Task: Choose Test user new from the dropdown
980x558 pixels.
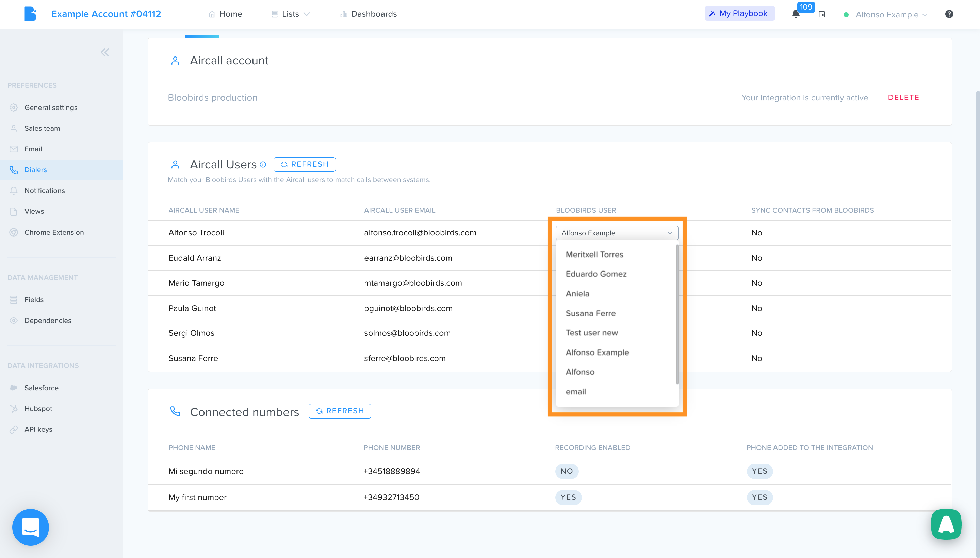Action: pos(591,333)
